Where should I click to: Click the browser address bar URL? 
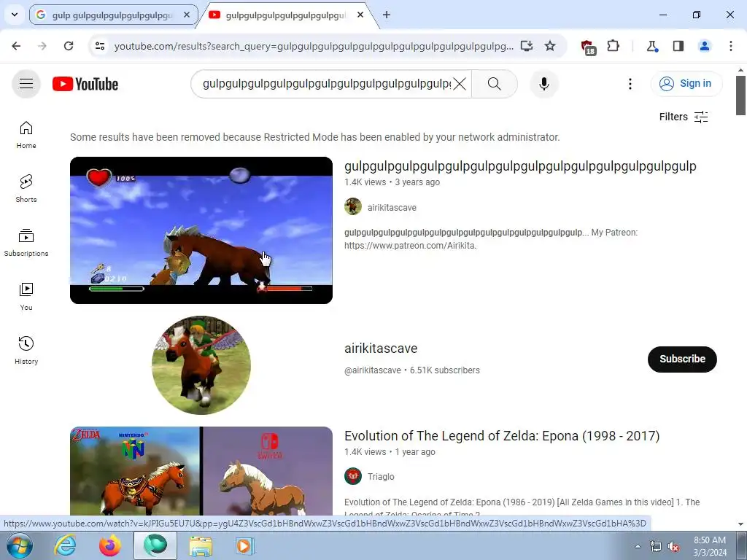(314, 46)
